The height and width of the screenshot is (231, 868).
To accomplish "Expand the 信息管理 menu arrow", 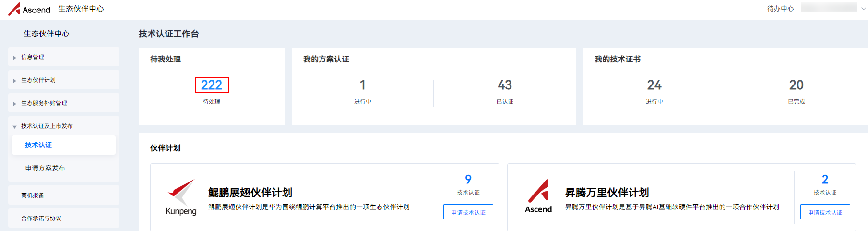I will 14,58.
